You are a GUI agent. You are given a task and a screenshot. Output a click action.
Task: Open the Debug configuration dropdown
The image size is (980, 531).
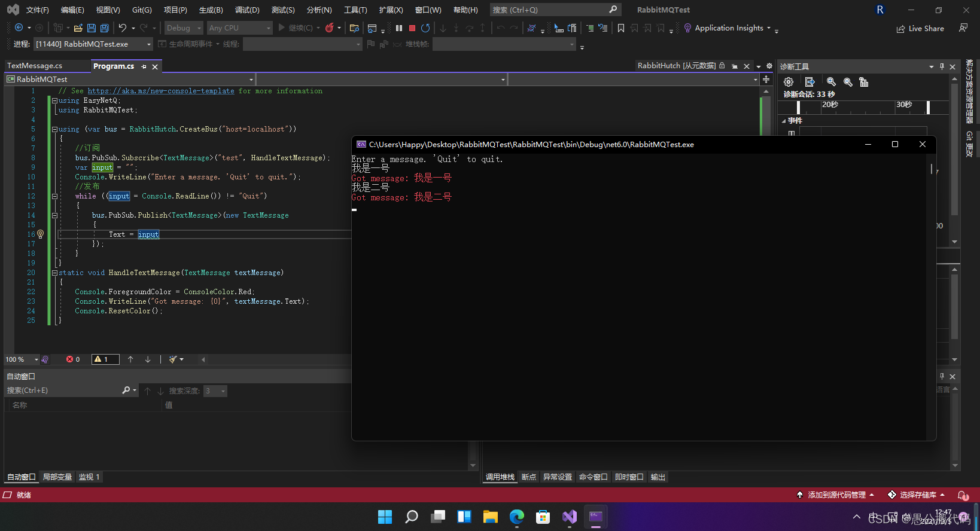pyautogui.click(x=184, y=28)
